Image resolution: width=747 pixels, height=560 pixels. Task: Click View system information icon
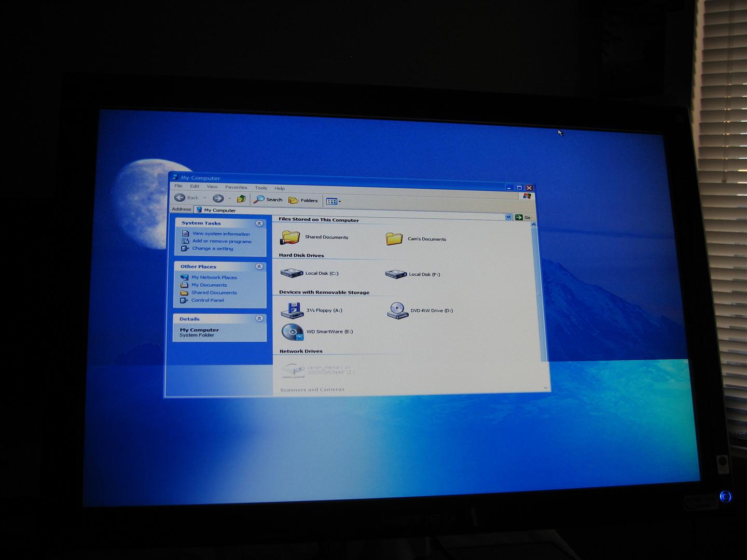coord(185,233)
